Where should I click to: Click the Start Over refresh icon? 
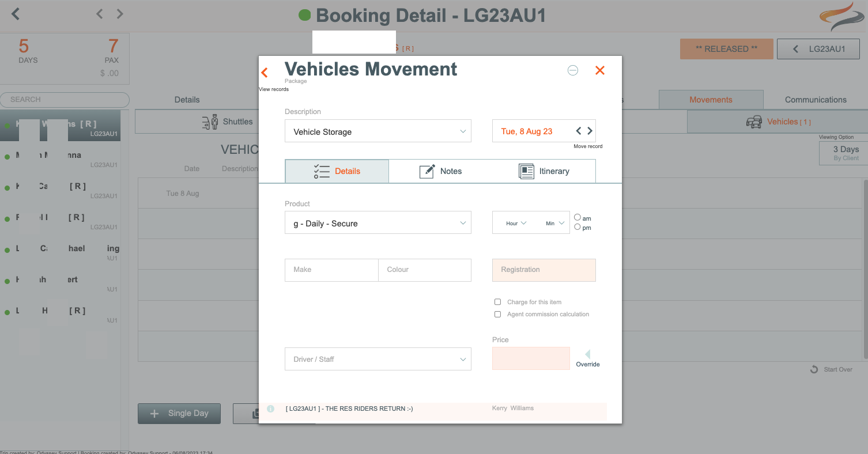click(814, 369)
